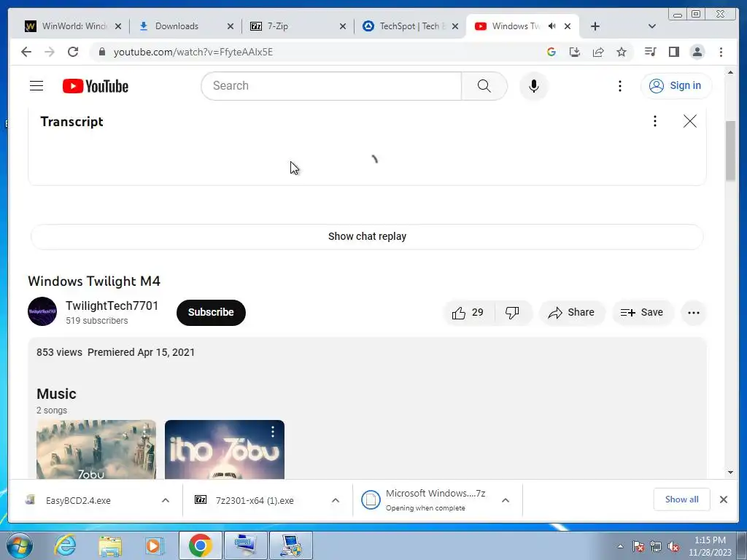Open the YouTube hamburger guide menu
This screenshot has height=560, width=747.
[x=36, y=86]
